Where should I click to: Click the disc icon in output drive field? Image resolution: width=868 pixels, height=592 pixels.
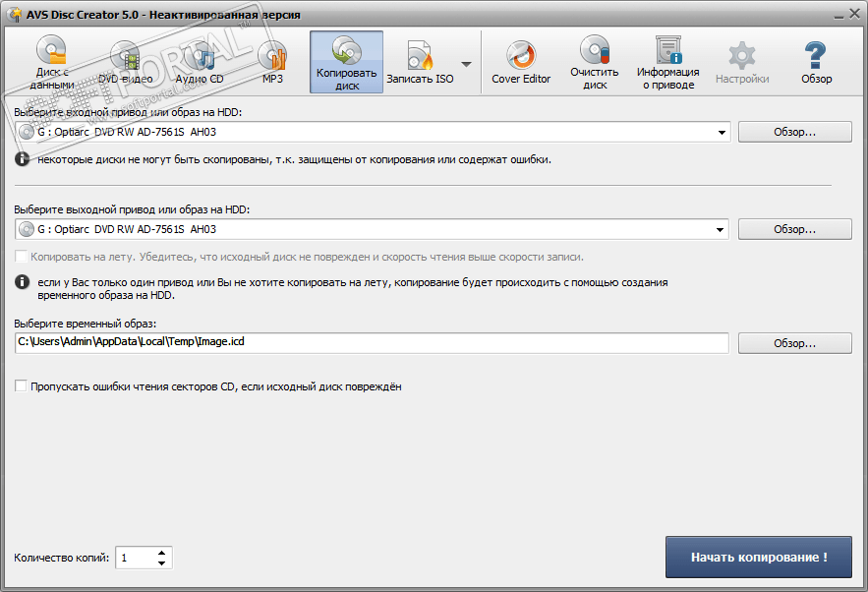(27, 229)
